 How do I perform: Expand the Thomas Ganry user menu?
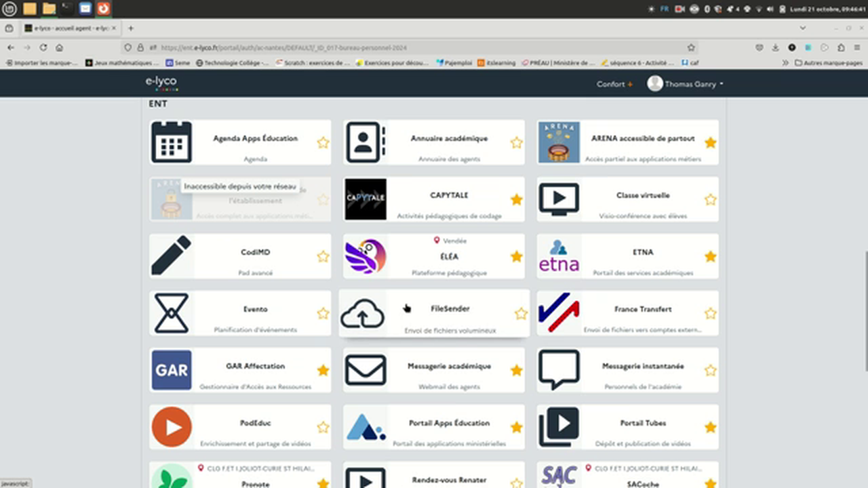tap(686, 84)
